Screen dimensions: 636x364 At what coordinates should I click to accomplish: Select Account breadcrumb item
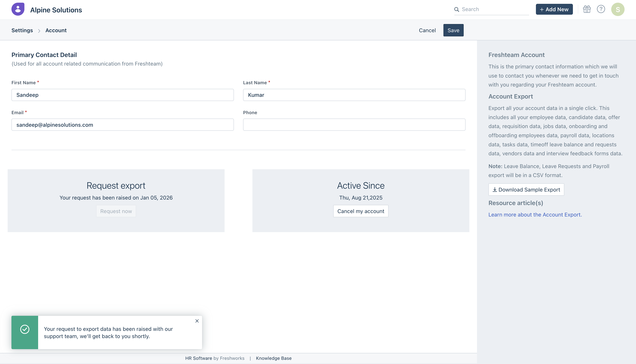coord(56,30)
